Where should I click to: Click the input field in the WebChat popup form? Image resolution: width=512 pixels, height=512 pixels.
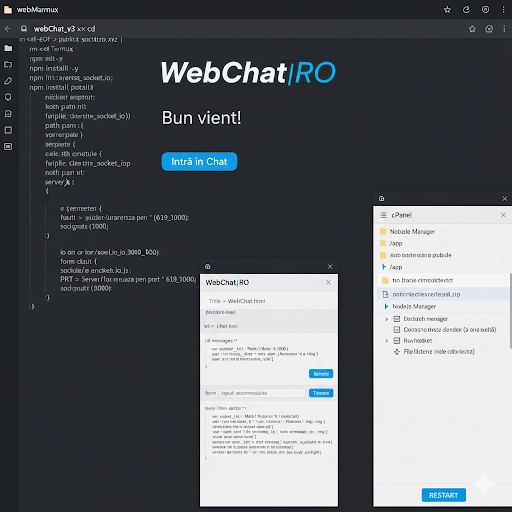(262, 393)
